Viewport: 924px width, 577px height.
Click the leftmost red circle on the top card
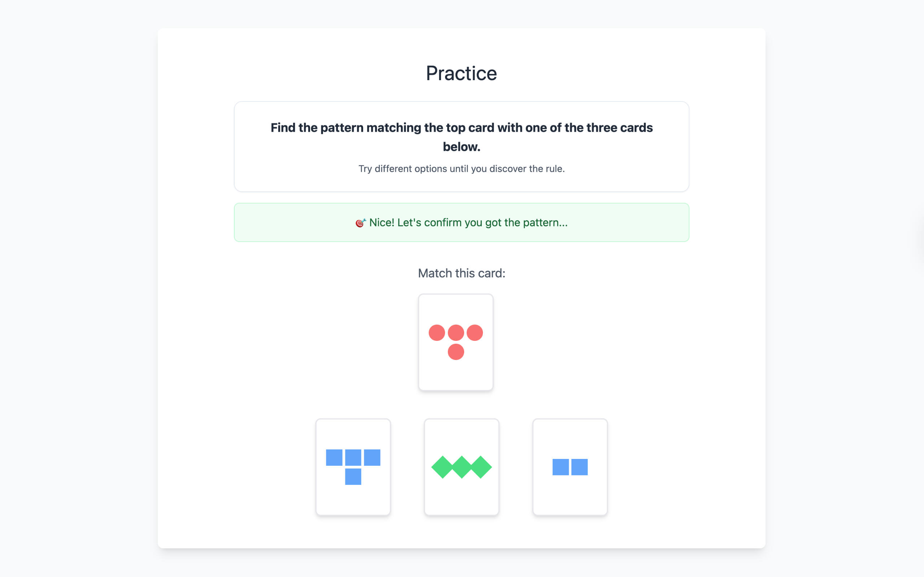coord(437,333)
